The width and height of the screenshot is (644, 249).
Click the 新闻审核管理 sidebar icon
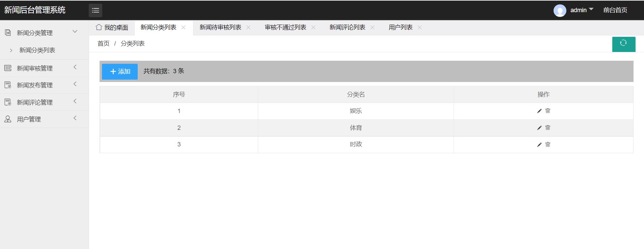(8, 68)
